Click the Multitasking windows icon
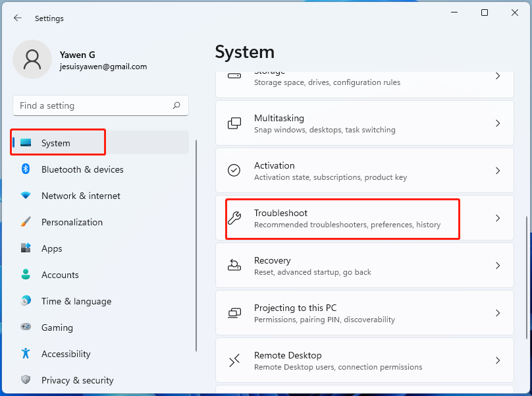532x396 pixels. (234, 123)
